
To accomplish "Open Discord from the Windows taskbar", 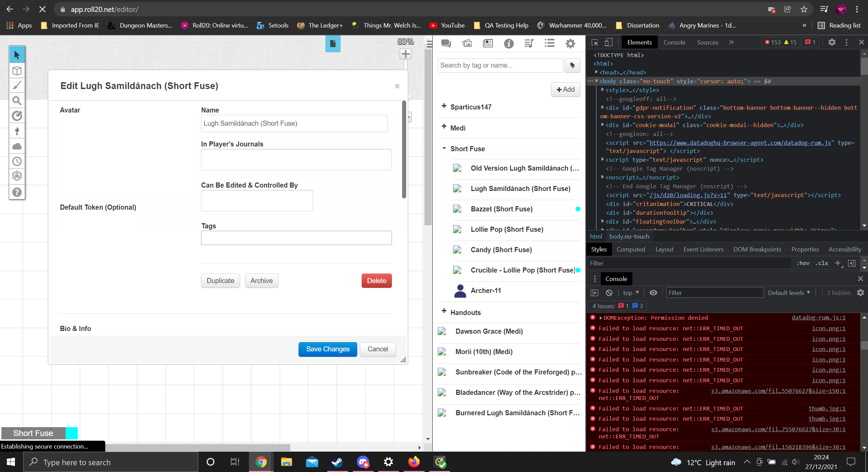I will pos(363,462).
